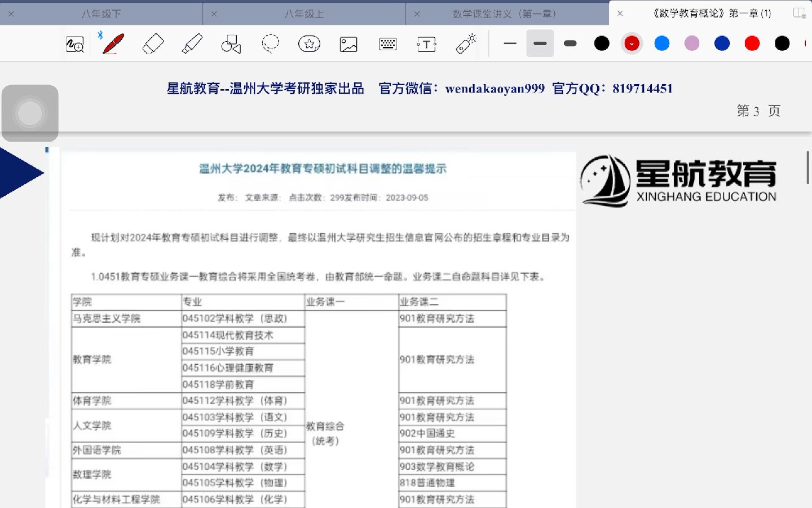Select the lasso selection tool
The width and height of the screenshot is (812, 508).
click(271, 43)
